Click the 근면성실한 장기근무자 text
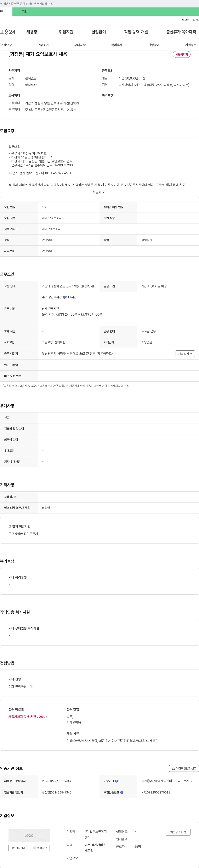199x868 pixels. point(23,534)
